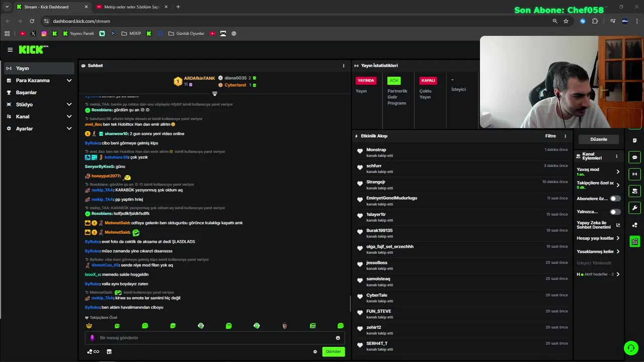Open chat settings gear icon
The height and width of the screenshot is (362, 644).
pyautogui.click(x=315, y=351)
